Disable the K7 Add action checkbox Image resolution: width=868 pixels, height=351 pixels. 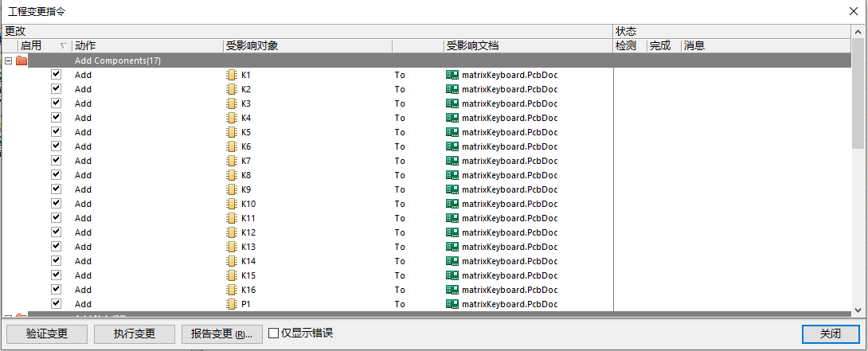tap(56, 161)
